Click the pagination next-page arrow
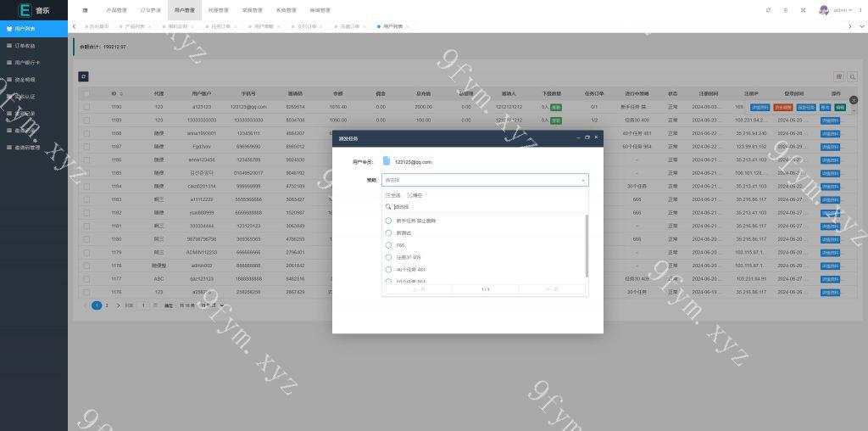 (x=118, y=305)
